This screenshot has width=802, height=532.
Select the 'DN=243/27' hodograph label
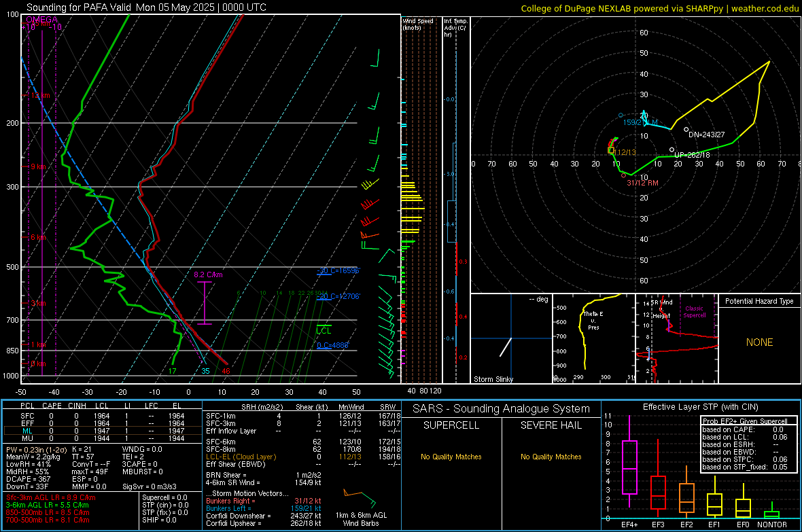pyautogui.click(x=706, y=135)
